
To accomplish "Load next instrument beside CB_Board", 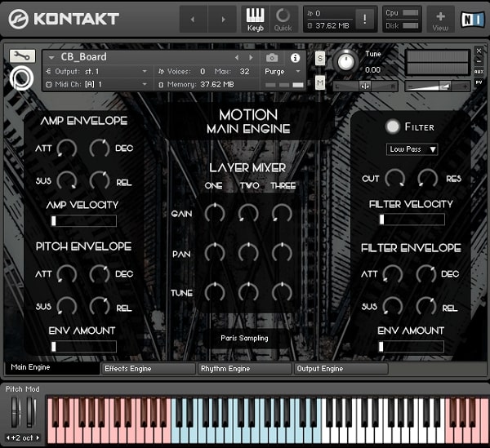I will pos(251,57).
